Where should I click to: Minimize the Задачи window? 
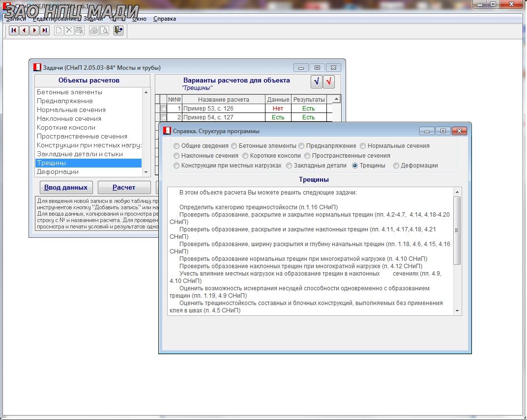[301, 67]
